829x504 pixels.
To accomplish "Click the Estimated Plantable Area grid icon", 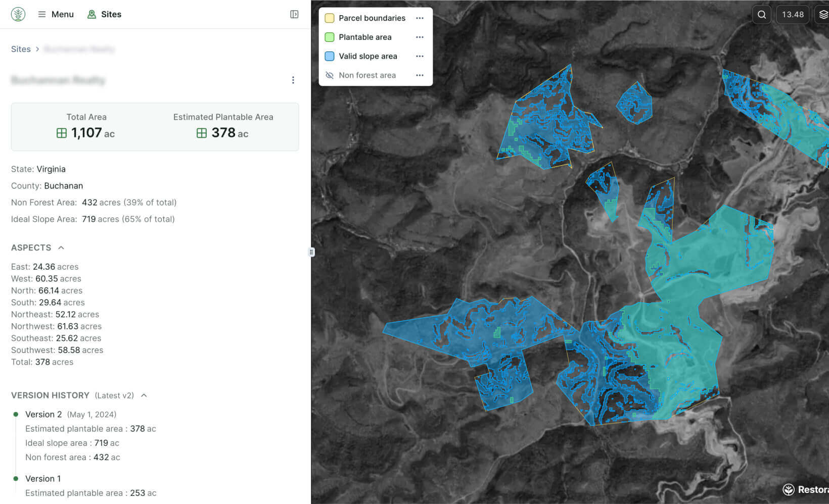I will pos(202,133).
